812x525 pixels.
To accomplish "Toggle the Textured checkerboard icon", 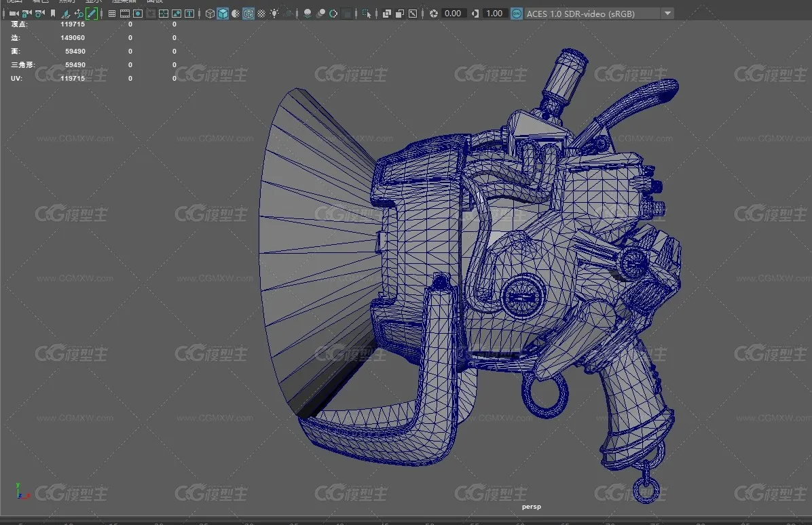I will coord(261,14).
